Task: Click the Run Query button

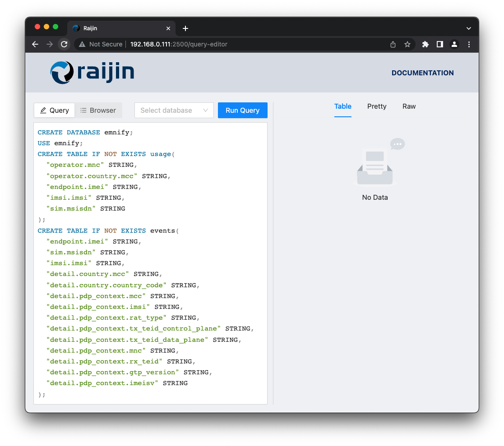Action: point(242,110)
